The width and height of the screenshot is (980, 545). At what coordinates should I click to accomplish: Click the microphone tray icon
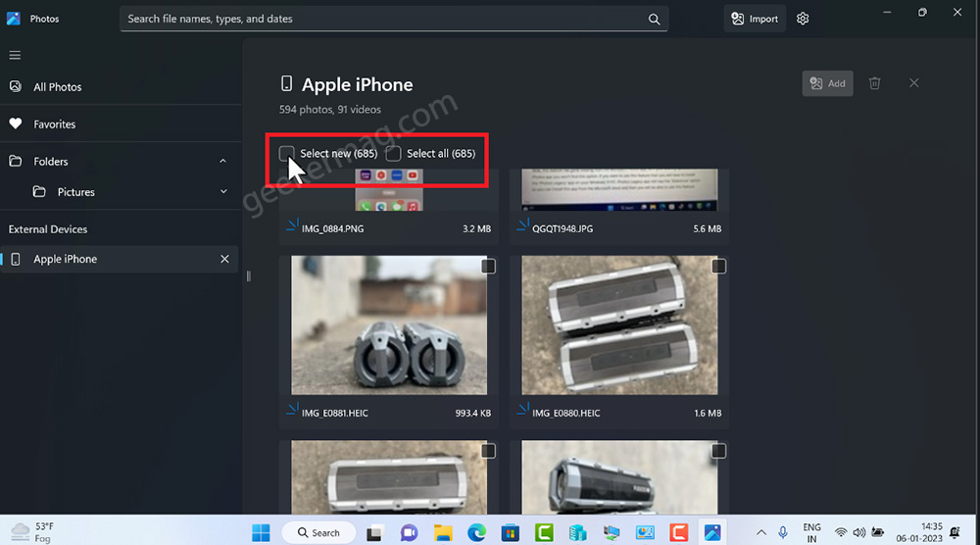(x=782, y=532)
